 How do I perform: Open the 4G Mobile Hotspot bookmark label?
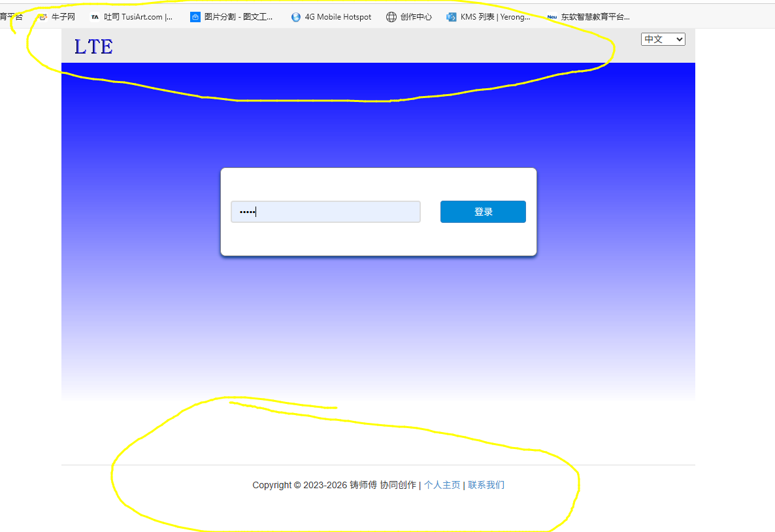pyautogui.click(x=338, y=17)
